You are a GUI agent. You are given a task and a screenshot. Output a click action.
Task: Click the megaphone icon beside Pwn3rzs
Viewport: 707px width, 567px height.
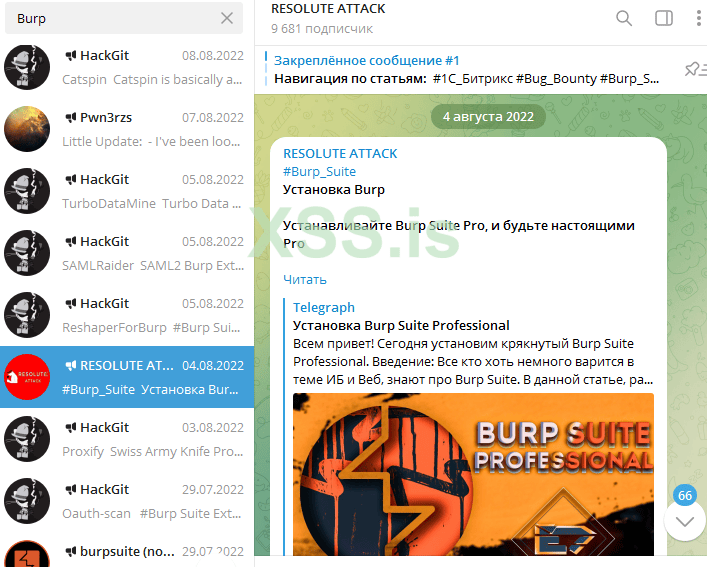coord(71,118)
